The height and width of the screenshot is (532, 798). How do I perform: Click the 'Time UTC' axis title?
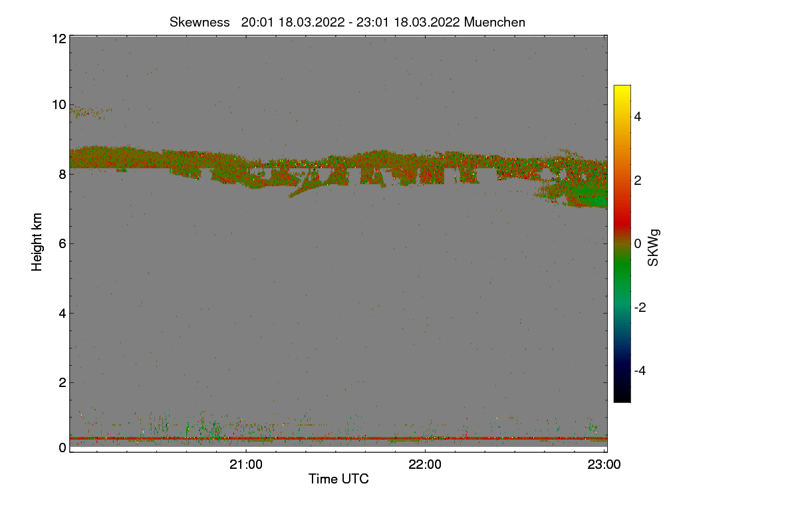coord(338,479)
